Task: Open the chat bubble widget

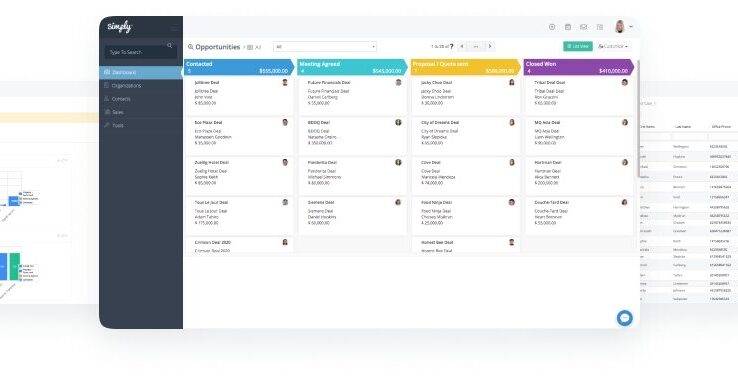Action: [x=625, y=318]
